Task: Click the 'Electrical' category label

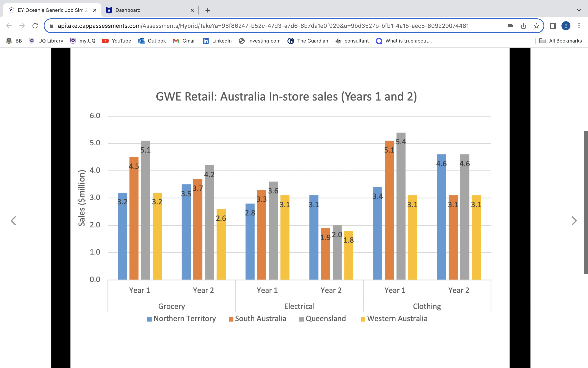Action: pyautogui.click(x=299, y=306)
